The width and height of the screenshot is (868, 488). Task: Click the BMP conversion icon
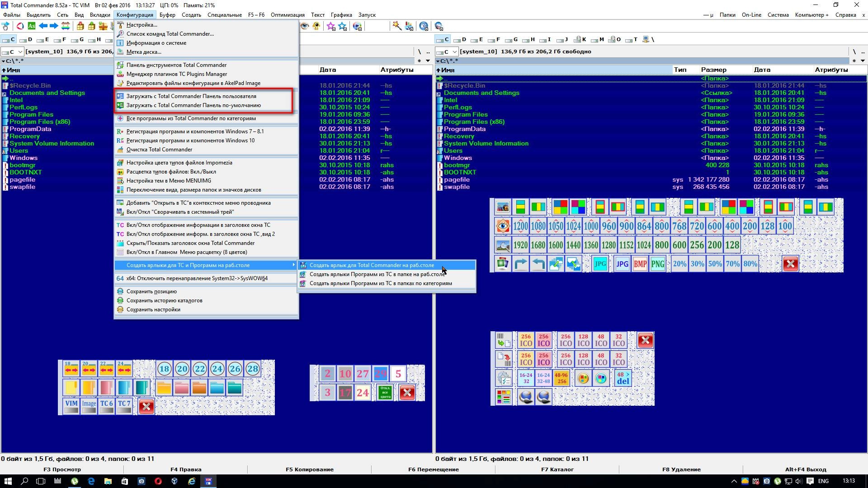[x=640, y=264]
